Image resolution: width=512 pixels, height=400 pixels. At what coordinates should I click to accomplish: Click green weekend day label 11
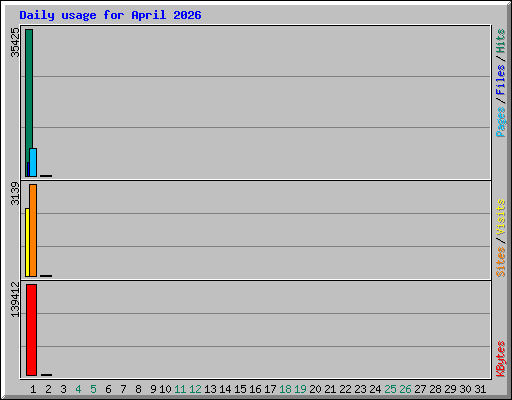pos(180,389)
